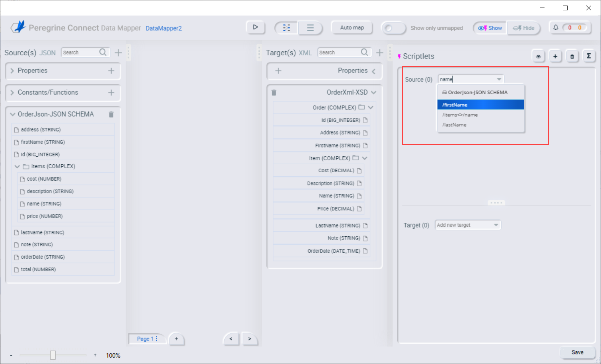Choose /items<>/name from source suggestions

pos(480,115)
